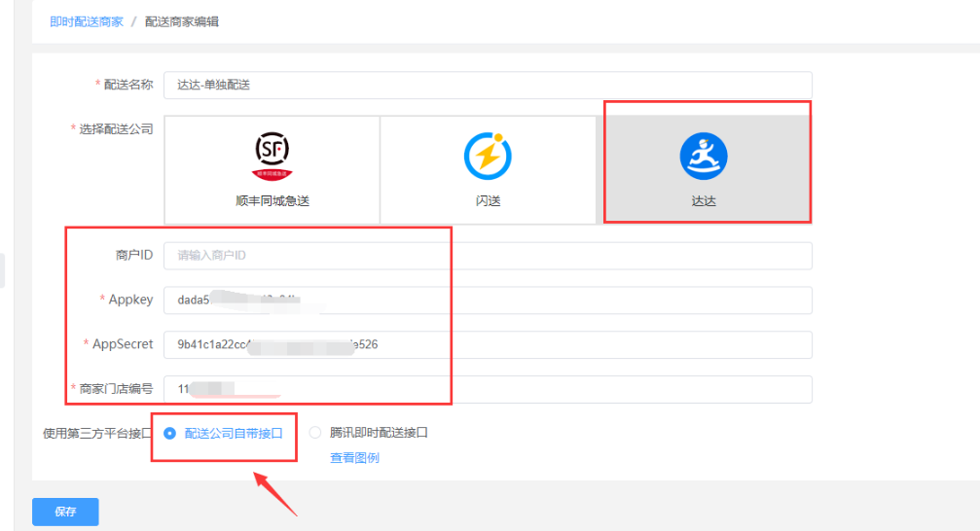Focus the AppSecret input field

coord(488,345)
